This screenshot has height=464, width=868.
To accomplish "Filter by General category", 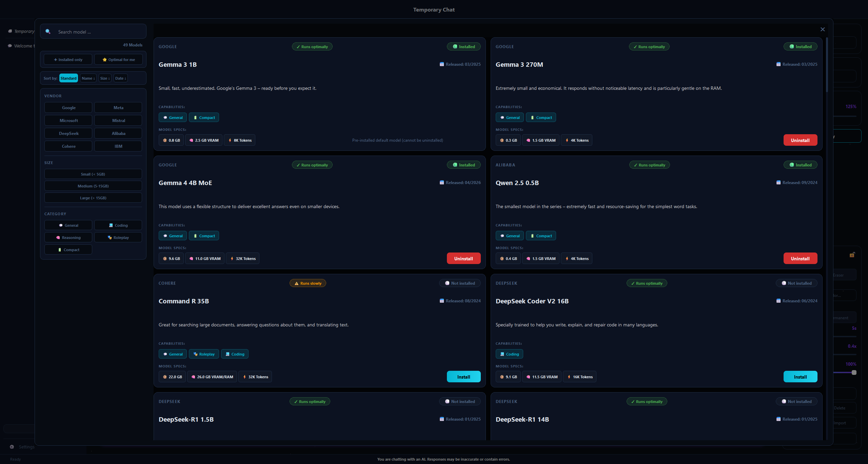I will click(68, 225).
